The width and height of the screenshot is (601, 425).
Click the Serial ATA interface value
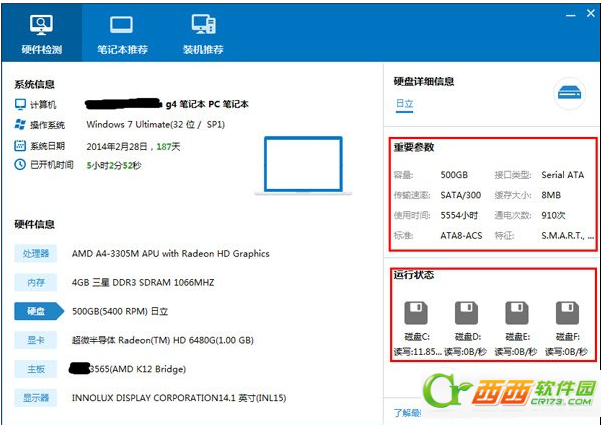coord(563,175)
